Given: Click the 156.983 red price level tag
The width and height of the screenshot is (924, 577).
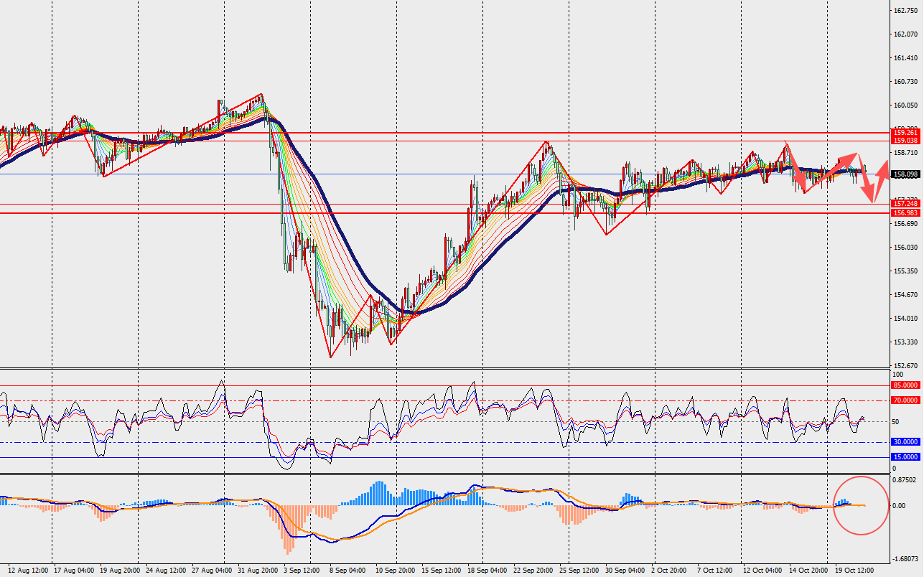Looking at the screenshot, I should tap(907, 213).
